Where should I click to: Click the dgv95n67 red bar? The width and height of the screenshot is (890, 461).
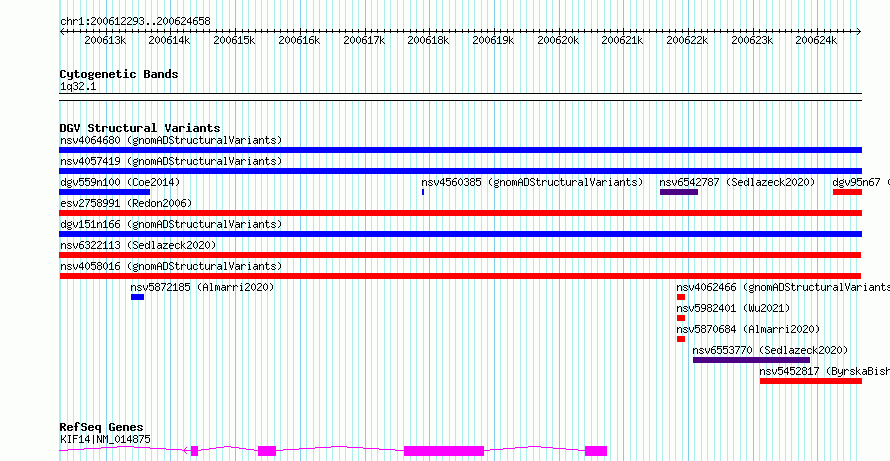(847, 192)
